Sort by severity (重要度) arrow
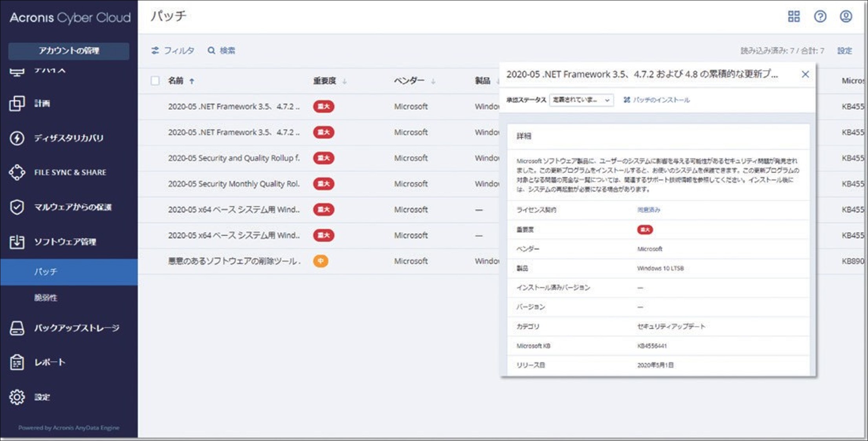The image size is (868, 441). [345, 81]
